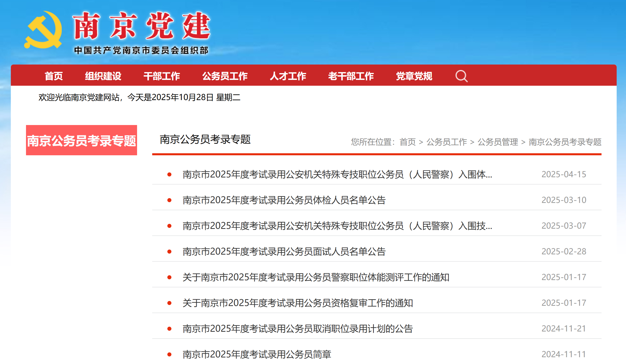The height and width of the screenshot is (364, 626).
Task: Click the 首页 breadcrumb link
Action: point(407,142)
